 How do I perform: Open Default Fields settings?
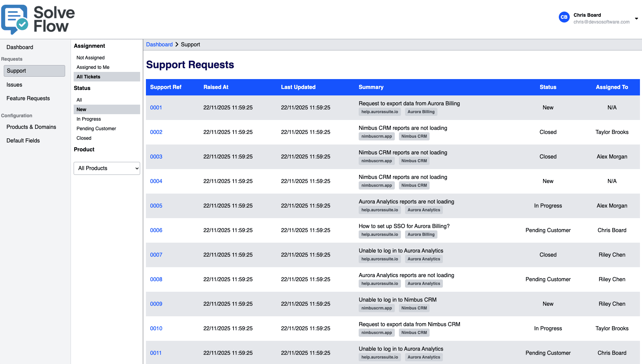[23, 140]
